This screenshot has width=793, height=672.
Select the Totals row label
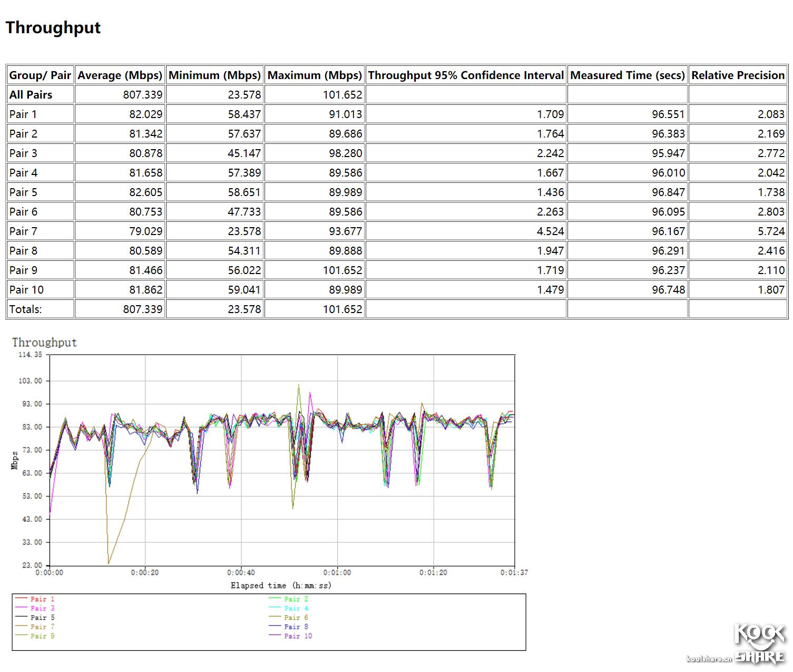pos(25,309)
